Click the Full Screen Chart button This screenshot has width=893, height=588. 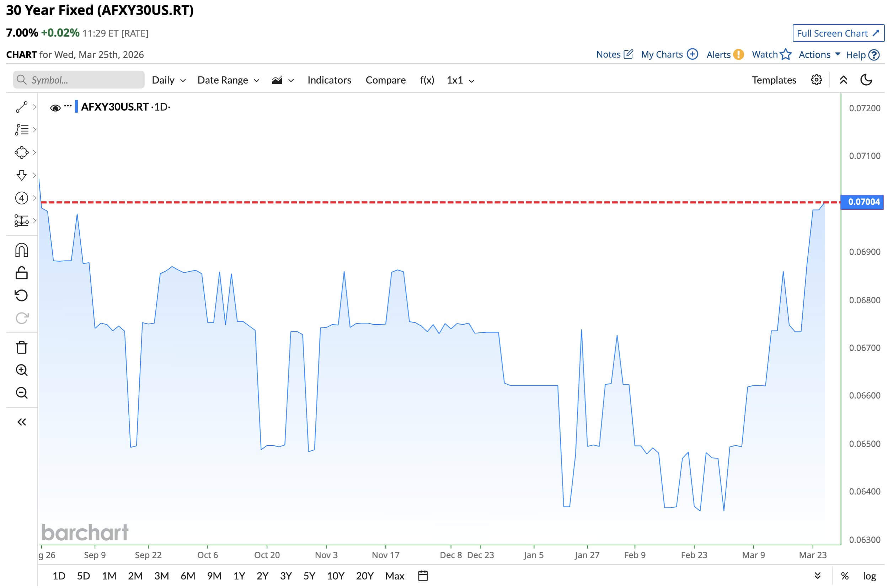(838, 33)
